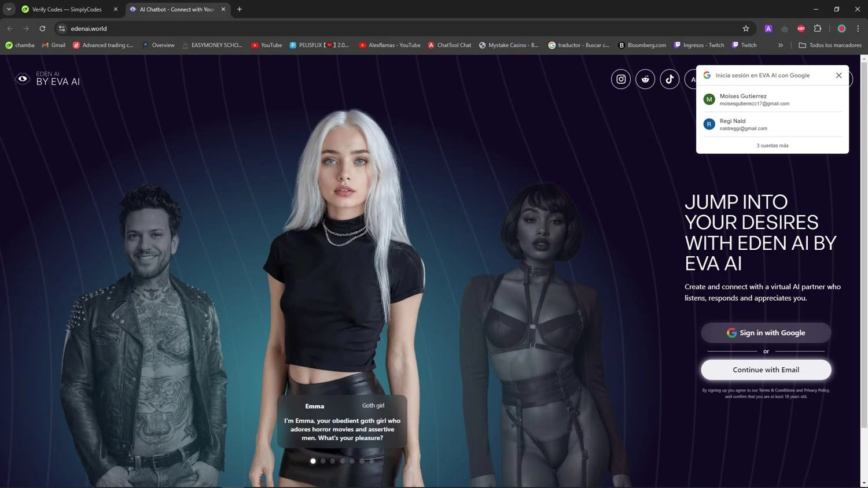Image resolution: width=868 pixels, height=488 pixels.
Task: Click the Sign in with Google button
Action: pyautogui.click(x=766, y=332)
